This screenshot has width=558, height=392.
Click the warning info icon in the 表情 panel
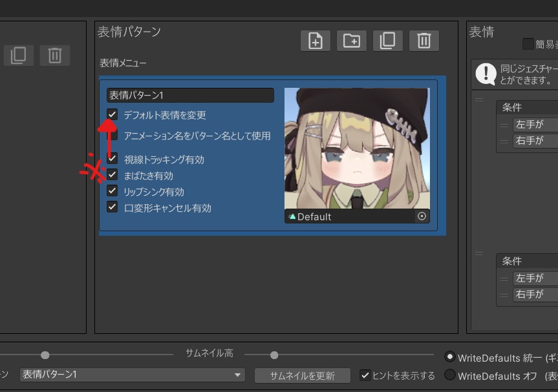(484, 74)
